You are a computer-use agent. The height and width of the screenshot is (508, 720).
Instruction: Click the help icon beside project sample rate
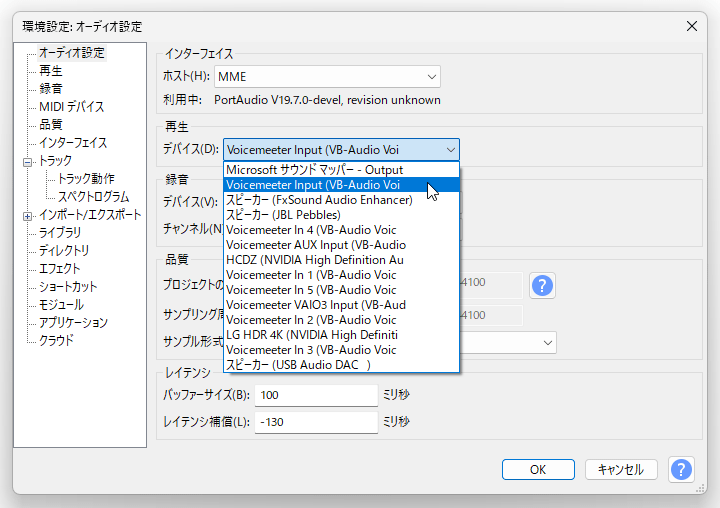(x=542, y=286)
